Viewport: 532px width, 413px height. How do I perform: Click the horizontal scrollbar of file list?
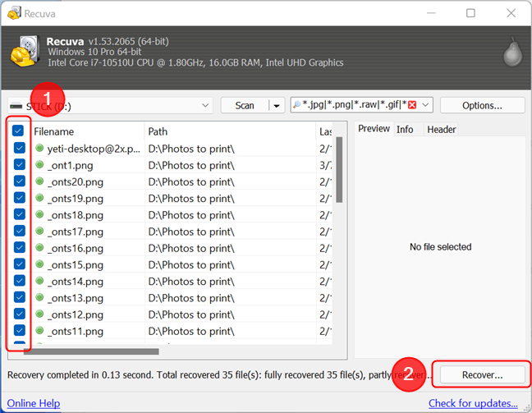pos(91,351)
